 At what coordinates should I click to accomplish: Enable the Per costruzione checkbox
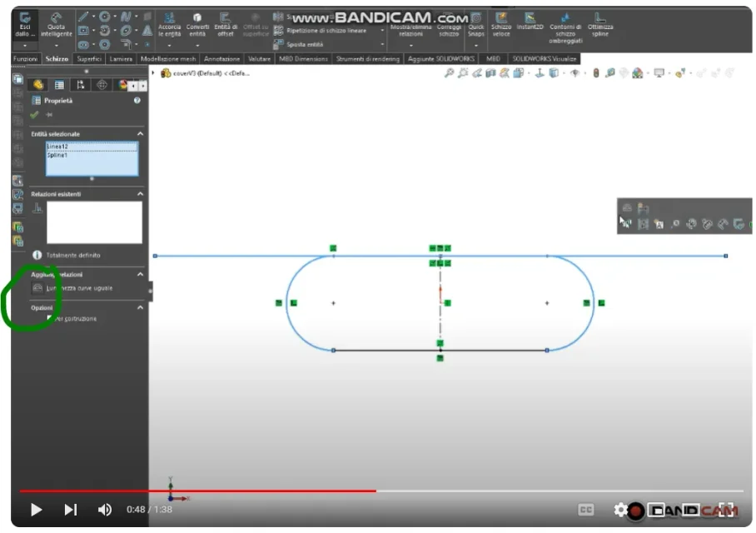(50, 318)
